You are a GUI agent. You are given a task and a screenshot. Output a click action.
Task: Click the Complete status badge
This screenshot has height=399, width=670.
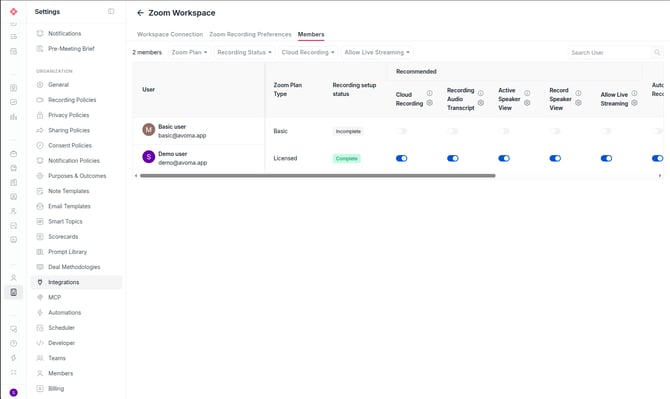pyautogui.click(x=347, y=158)
